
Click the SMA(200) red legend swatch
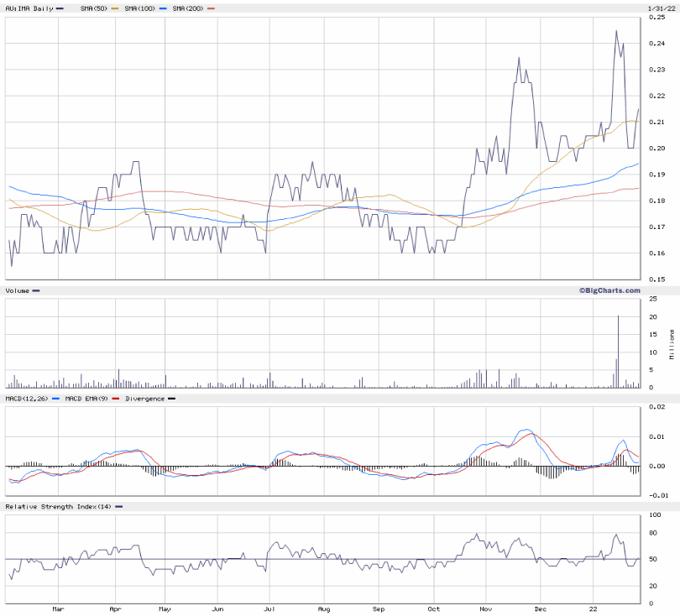pos(211,8)
